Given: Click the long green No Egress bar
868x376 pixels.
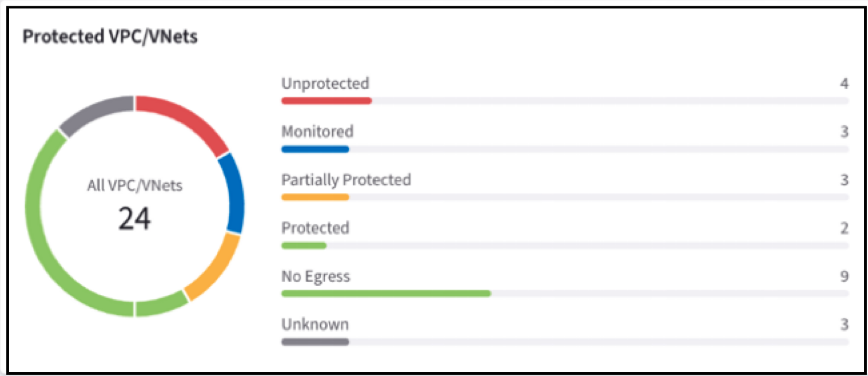Looking at the screenshot, I should click(x=386, y=294).
